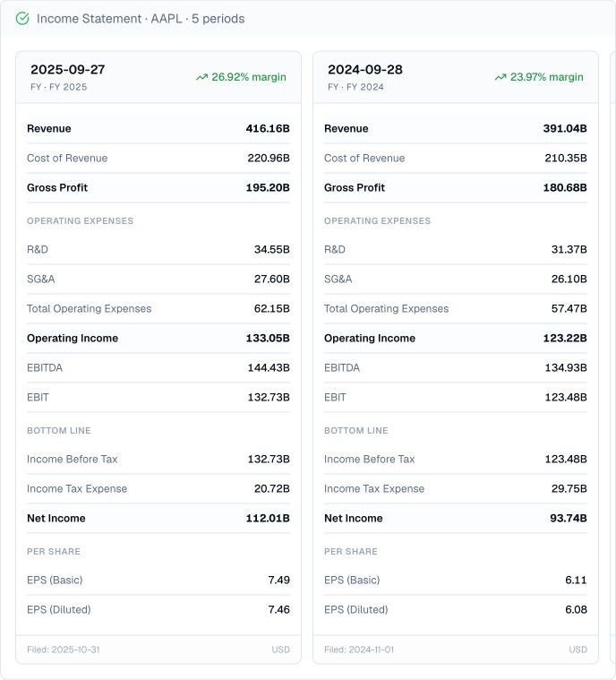The image size is (616, 680).
Task: Select the Revenue value 391.04B
Action: coord(565,128)
